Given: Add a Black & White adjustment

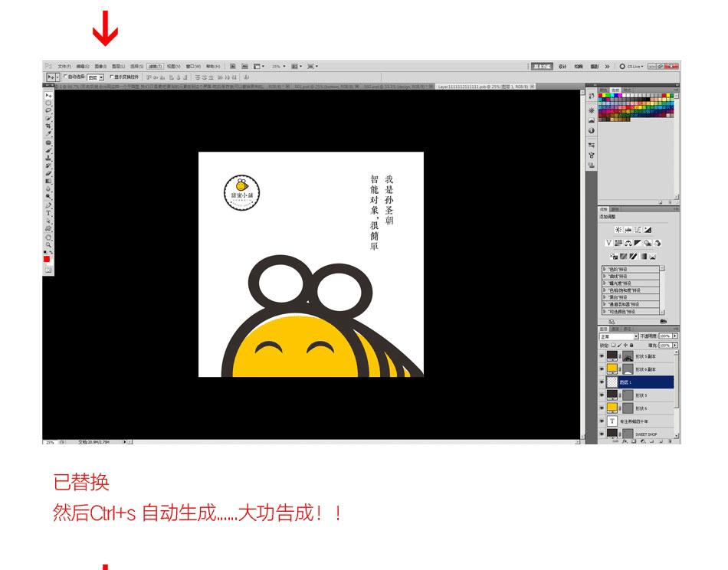Looking at the screenshot, I should [x=638, y=243].
